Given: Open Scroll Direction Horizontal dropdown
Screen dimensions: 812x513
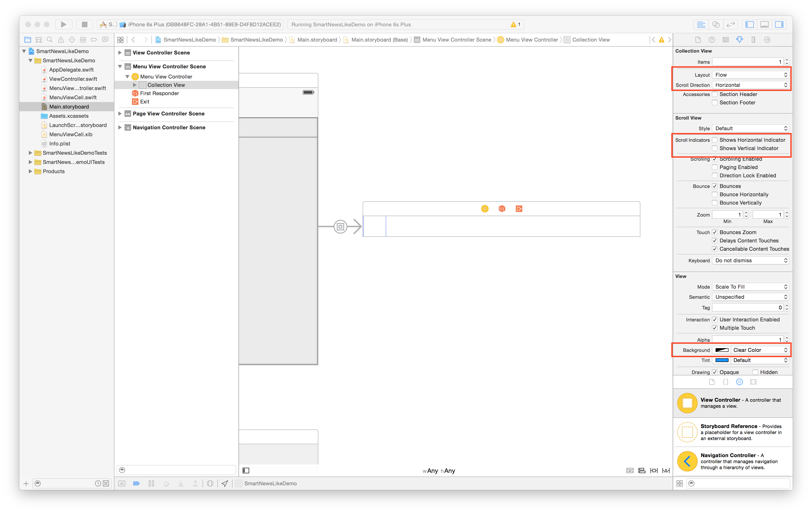Looking at the screenshot, I should (750, 85).
